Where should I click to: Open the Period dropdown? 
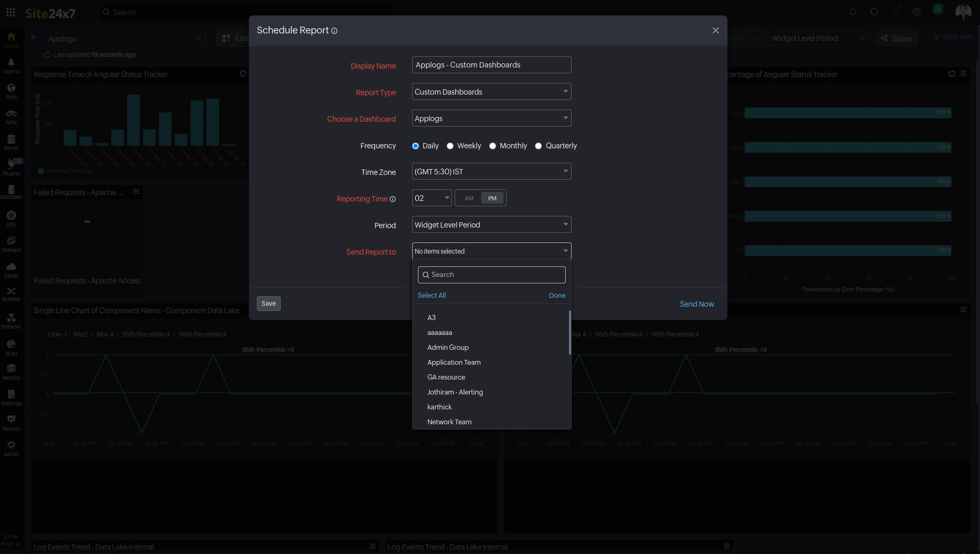(492, 224)
